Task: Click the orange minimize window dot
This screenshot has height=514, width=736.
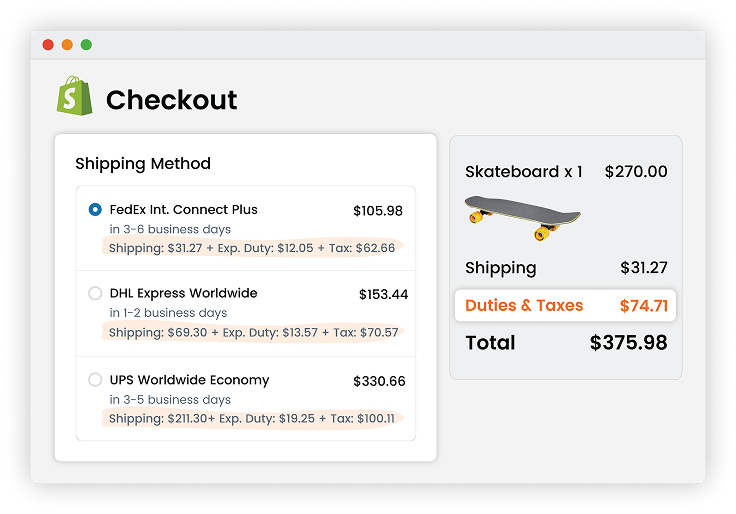Action: pos(67,45)
